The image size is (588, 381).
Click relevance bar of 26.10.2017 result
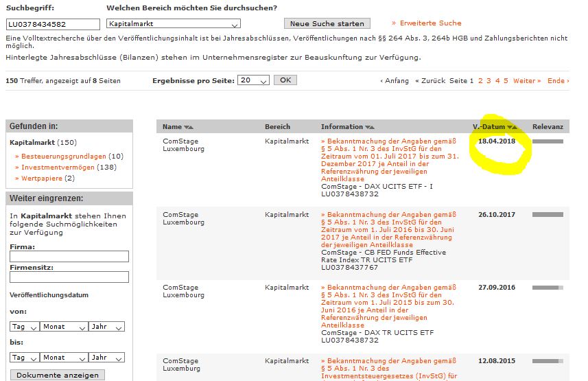click(x=548, y=214)
